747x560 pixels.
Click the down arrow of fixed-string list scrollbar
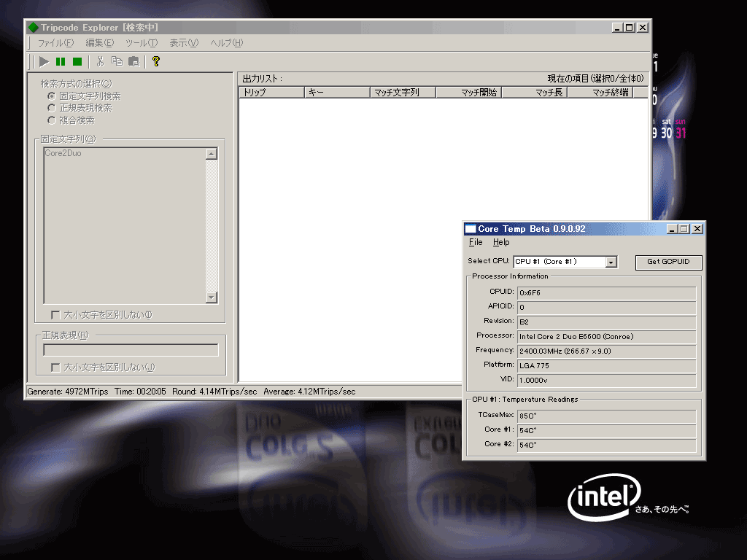coord(212,297)
